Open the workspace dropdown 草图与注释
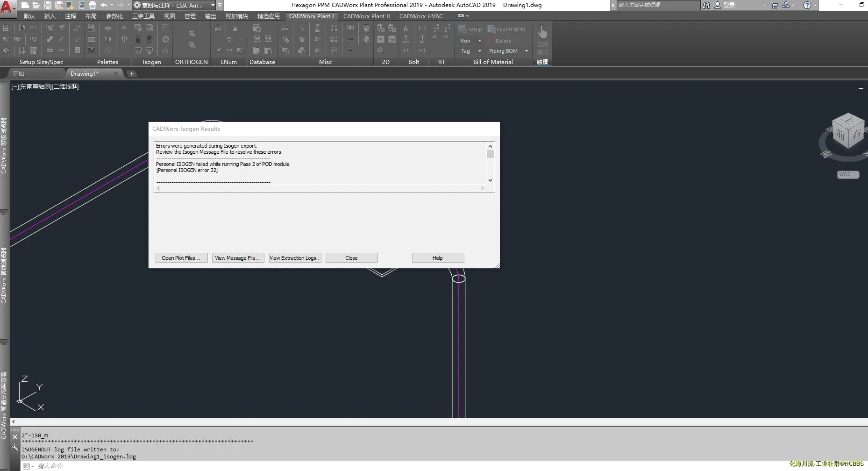This screenshot has width=868, height=471. (x=173, y=5)
